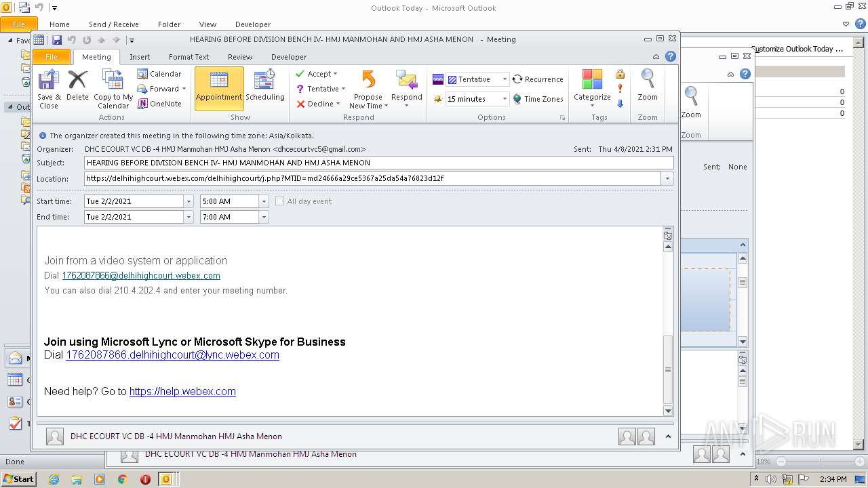Screen dimensions: 868x488
Task: Switch to the Format Text tab
Action: click(189, 57)
